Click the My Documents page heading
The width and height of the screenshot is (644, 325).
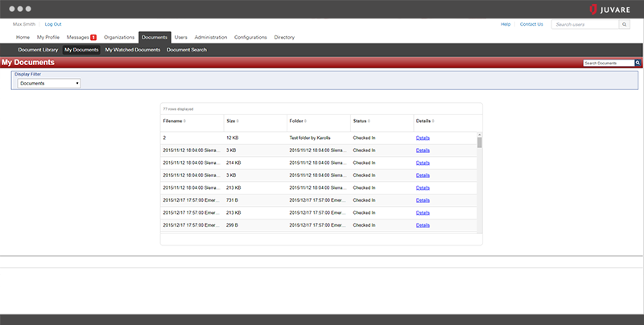pyautogui.click(x=28, y=63)
